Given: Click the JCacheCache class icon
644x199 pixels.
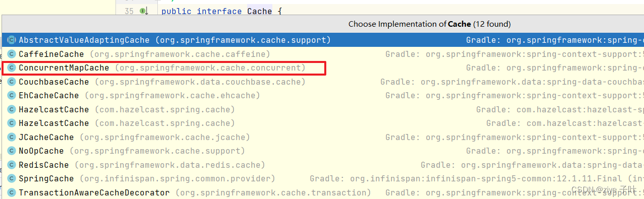Looking at the screenshot, I should pos(12,137).
